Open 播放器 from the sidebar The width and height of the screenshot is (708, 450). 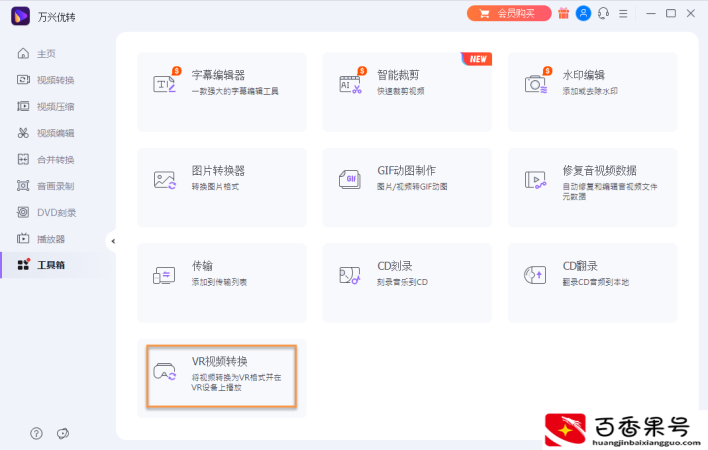(51, 239)
